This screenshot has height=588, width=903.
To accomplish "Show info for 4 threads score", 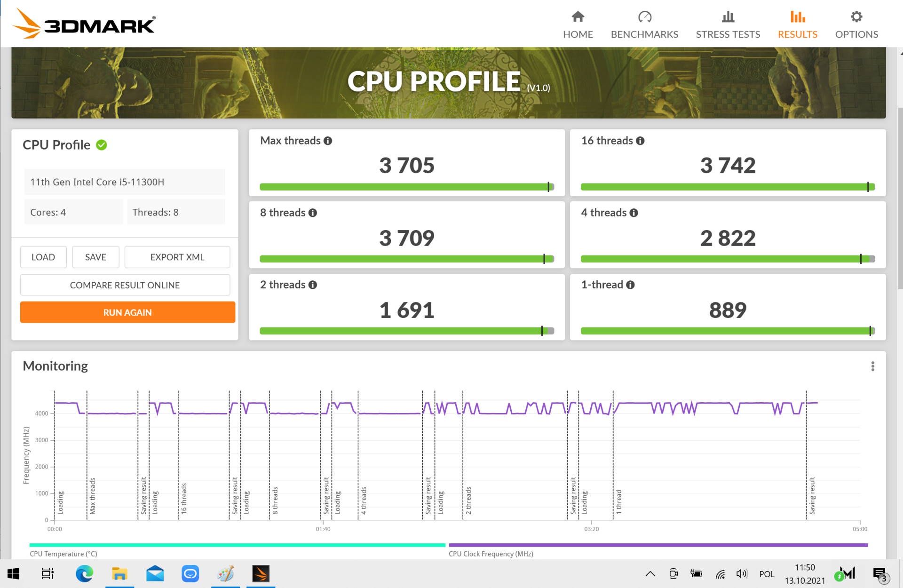I will coord(634,213).
